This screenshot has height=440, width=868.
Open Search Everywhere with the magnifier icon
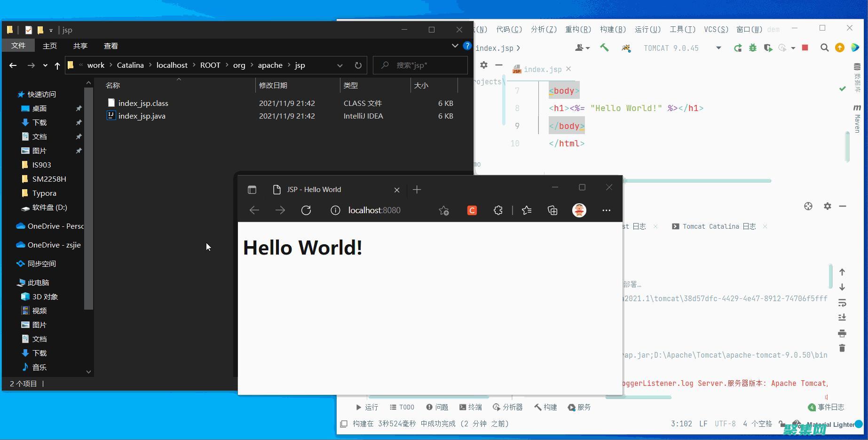pyautogui.click(x=825, y=48)
